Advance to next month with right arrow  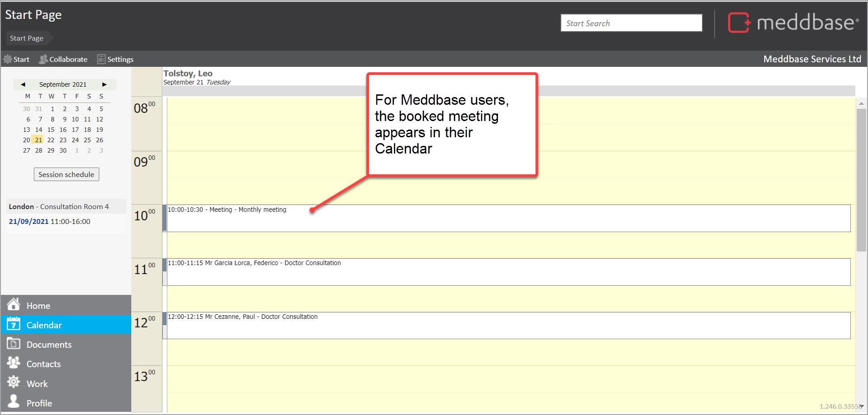pyautogui.click(x=104, y=84)
